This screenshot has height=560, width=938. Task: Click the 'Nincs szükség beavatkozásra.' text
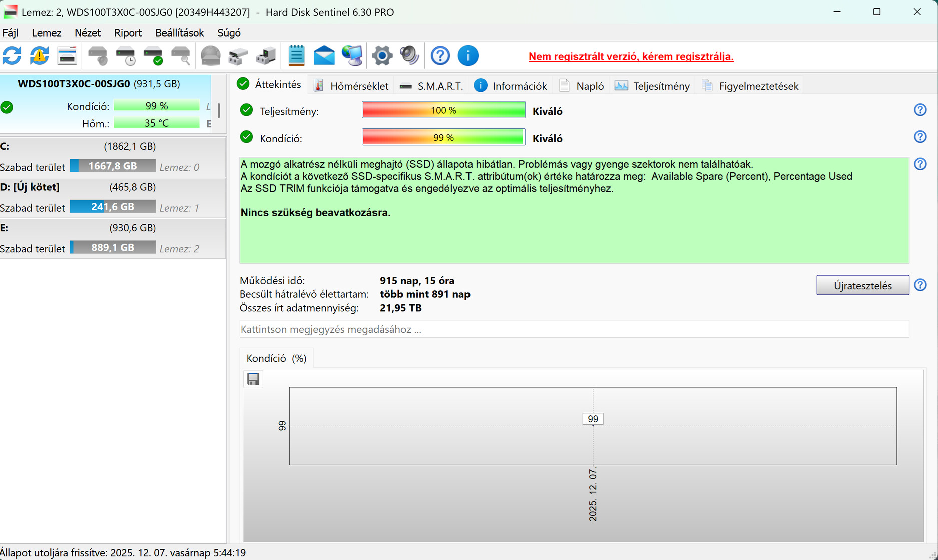click(x=315, y=212)
